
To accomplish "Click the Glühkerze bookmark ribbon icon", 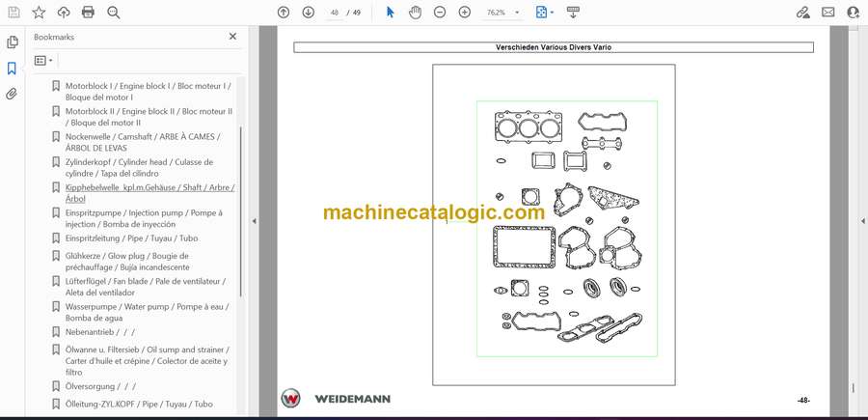I will 56,256.
